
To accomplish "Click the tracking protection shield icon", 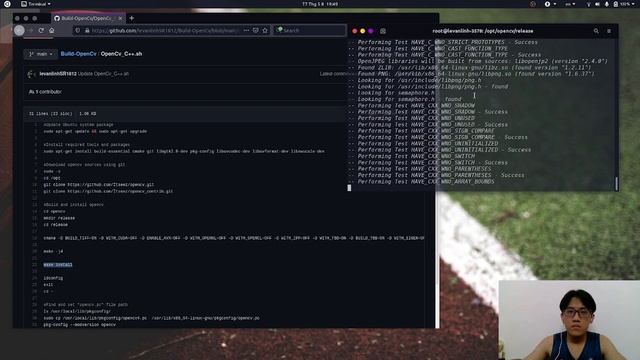I will 78,30.
